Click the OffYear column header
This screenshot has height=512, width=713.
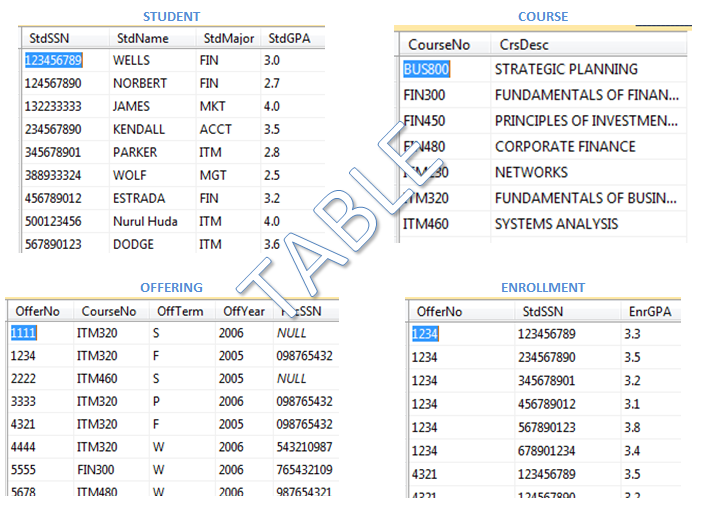(x=244, y=311)
